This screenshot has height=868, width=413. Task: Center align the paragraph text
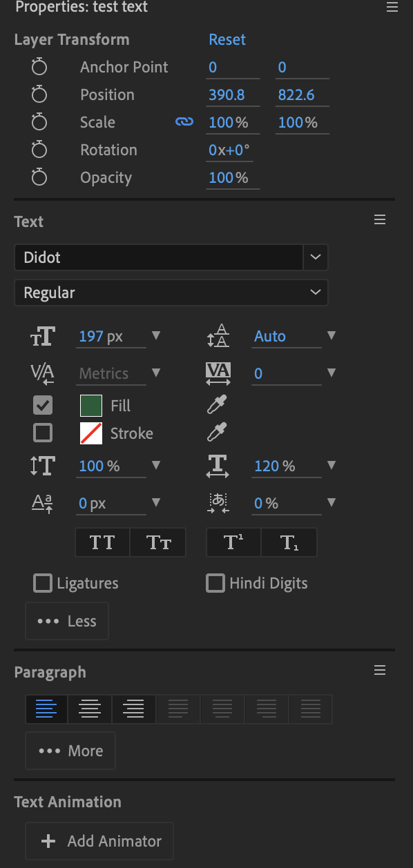[90, 709]
